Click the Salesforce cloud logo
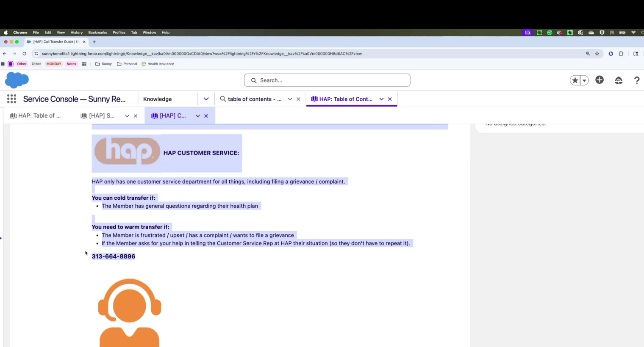This screenshot has width=644, height=347. click(17, 80)
